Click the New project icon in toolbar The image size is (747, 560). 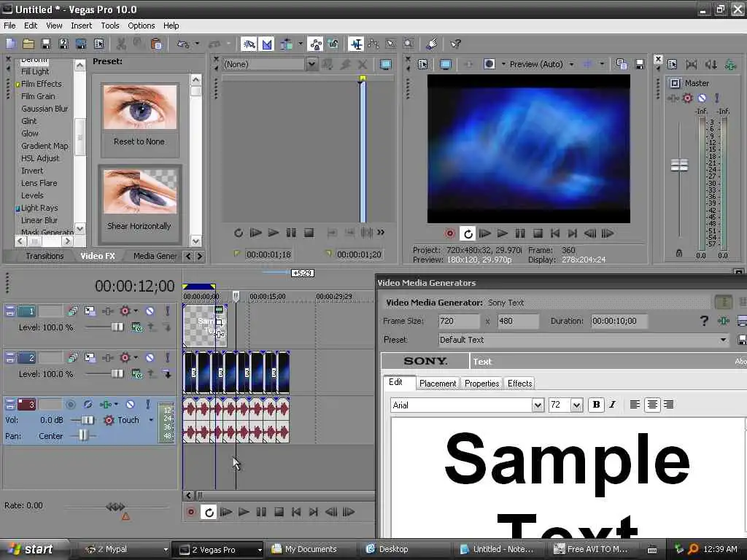(x=10, y=44)
